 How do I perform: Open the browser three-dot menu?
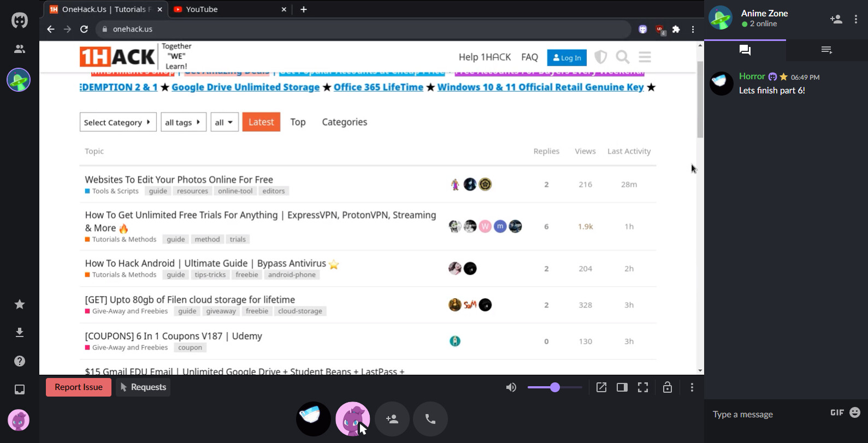tap(693, 29)
